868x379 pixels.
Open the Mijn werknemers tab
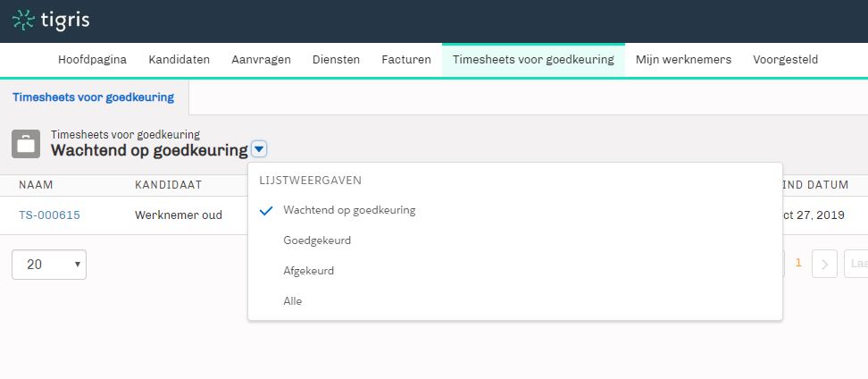pyautogui.click(x=683, y=60)
